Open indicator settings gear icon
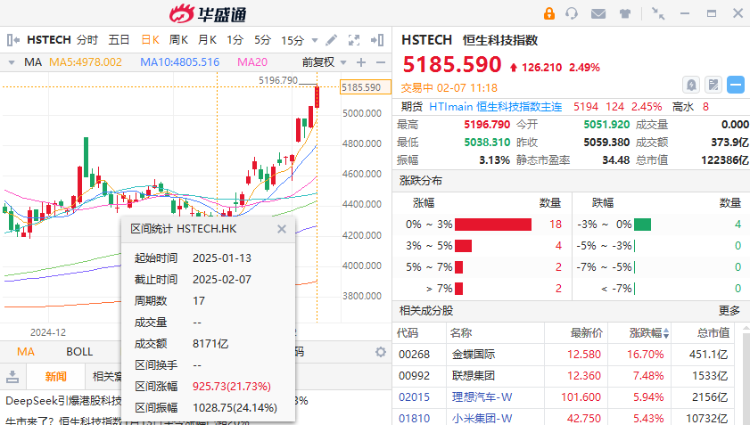 [381, 352]
